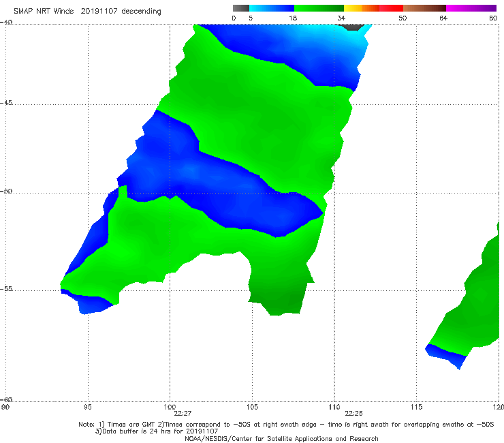Image resolution: width=504 pixels, height=443 pixels.
Task: Click the longitude label '100'
Action: [170, 407]
